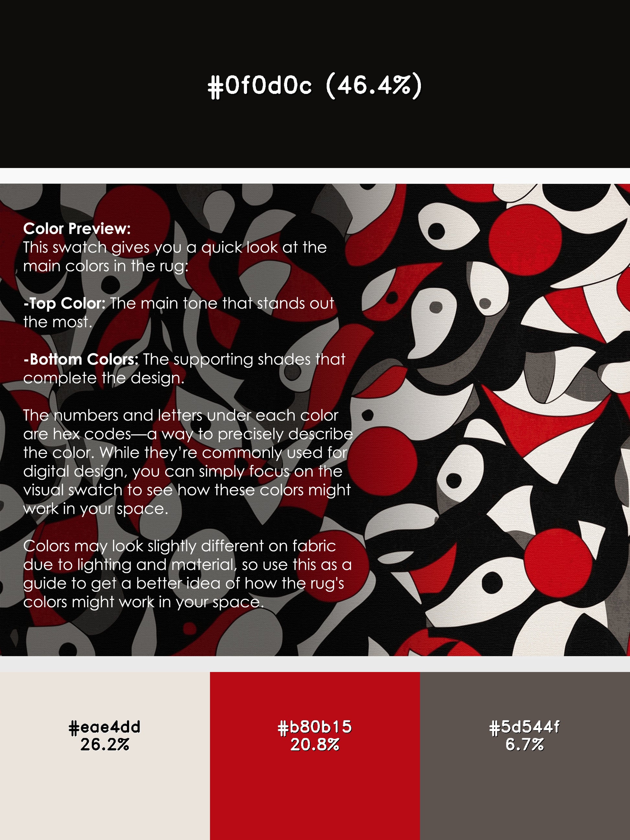Click the light gray strip above bottom swatches

tap(315, 664)
